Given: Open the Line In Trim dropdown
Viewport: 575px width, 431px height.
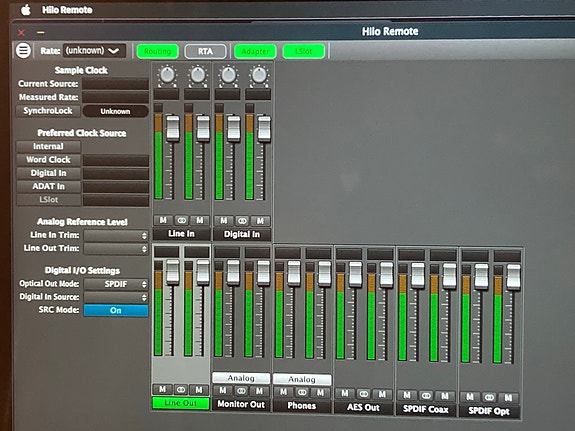Looking at the screenshot, I should point(116,235).
